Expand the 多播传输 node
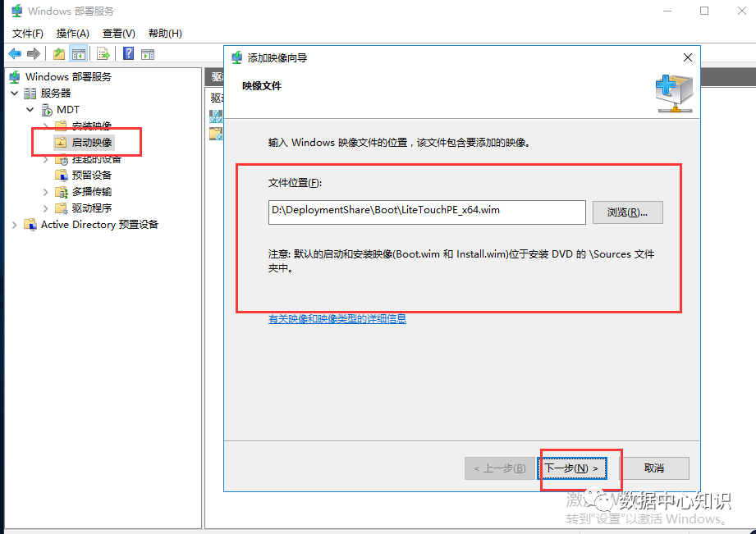Screen dimensions: 756x534 click(45, 192)
